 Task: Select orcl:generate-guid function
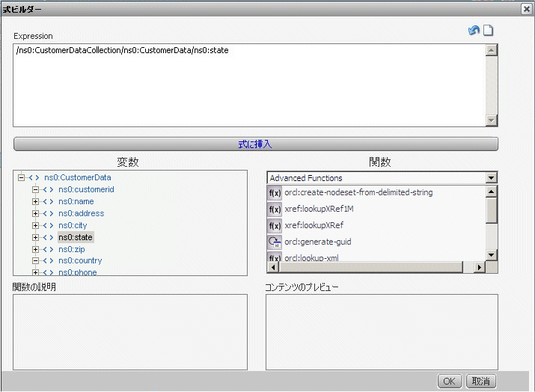318,242
